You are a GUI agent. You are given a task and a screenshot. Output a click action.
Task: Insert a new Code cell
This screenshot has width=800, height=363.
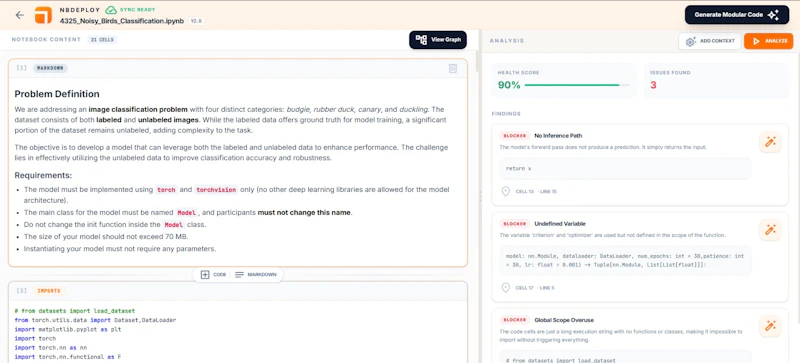(213, 275)
